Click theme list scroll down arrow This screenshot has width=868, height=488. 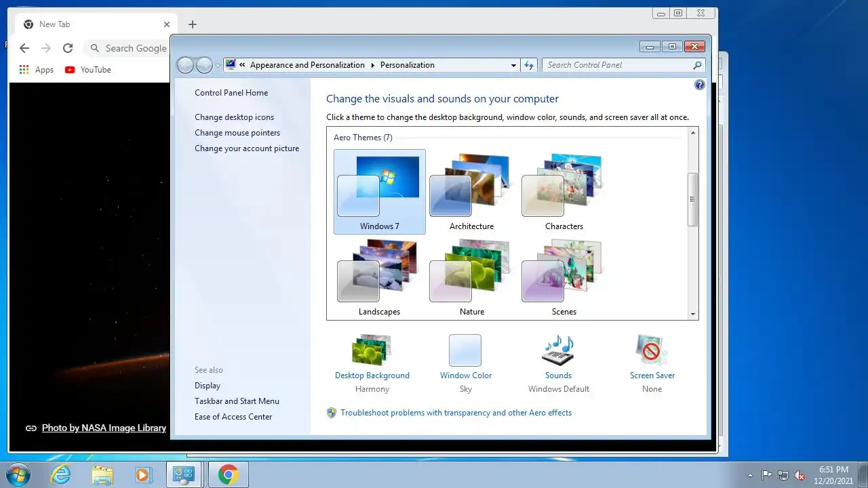click(693, 314)
